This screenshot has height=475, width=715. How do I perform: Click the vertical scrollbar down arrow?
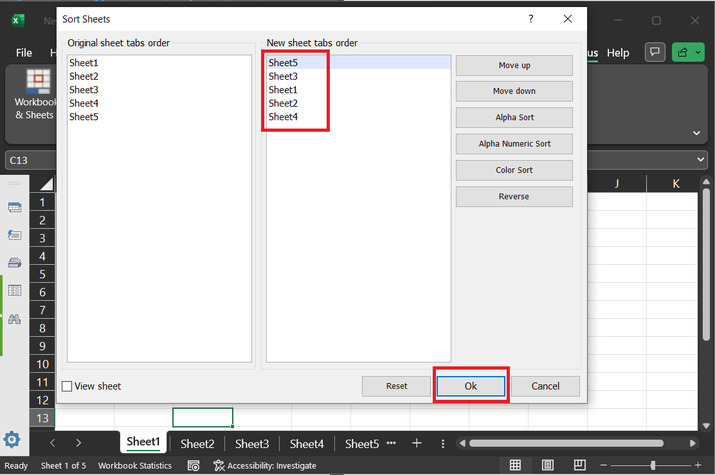[x=706, y=426]
